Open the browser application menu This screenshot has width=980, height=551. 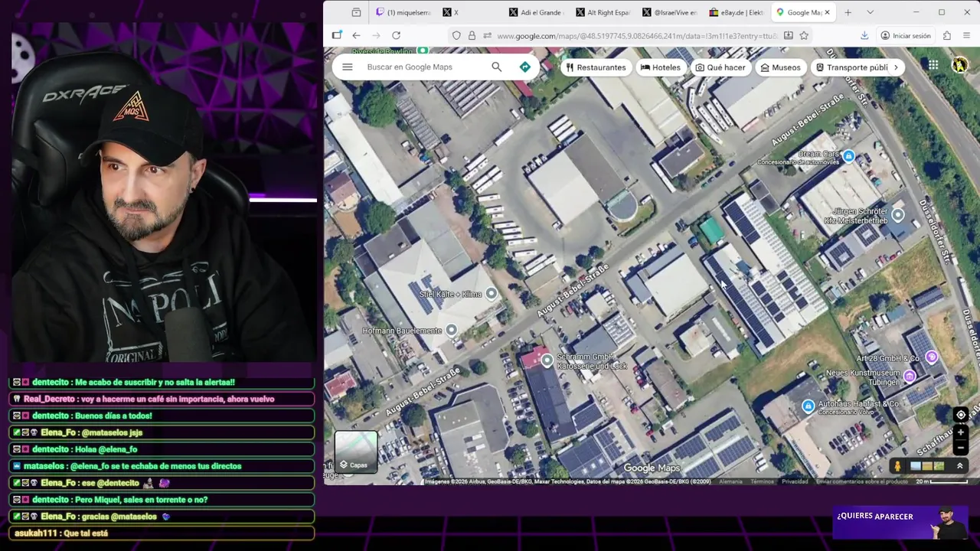[x=967, y=35]
